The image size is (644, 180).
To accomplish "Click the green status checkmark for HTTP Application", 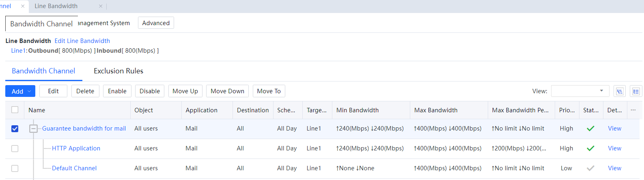I will (x=590, y=148).
